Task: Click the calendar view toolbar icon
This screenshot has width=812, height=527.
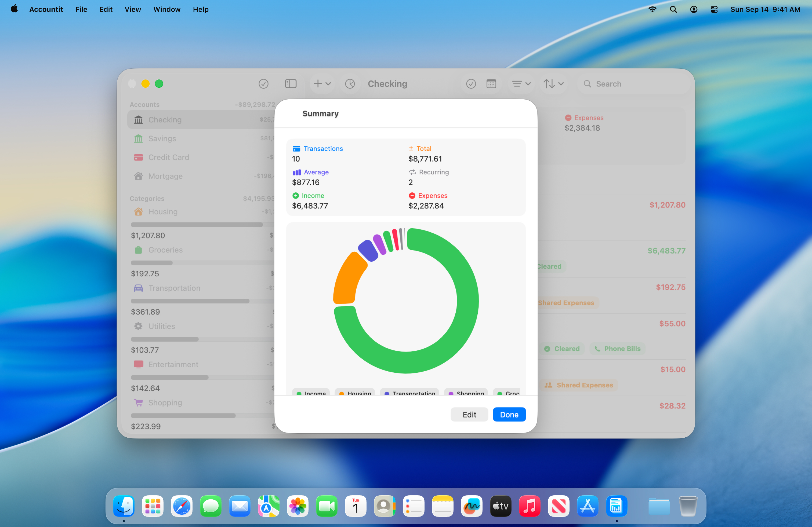Action: point(491,83)
